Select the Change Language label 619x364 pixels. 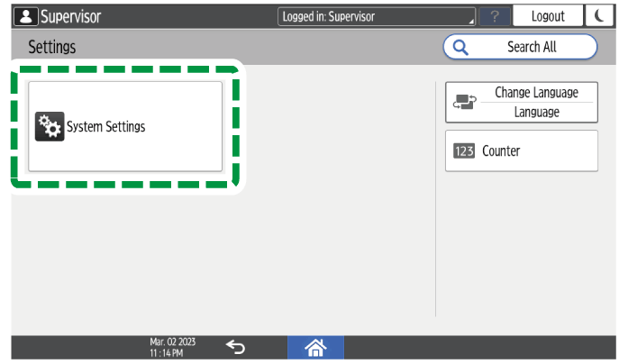coord(536,93)
